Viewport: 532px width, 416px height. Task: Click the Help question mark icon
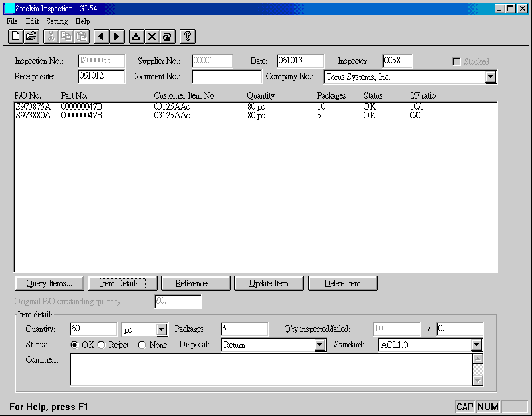(188, 37)
